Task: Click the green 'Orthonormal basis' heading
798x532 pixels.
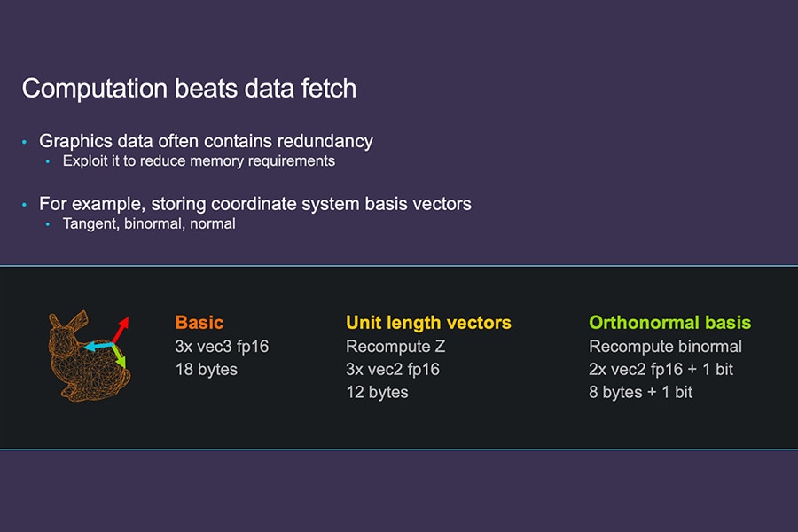Action: (x=669, y=323)
